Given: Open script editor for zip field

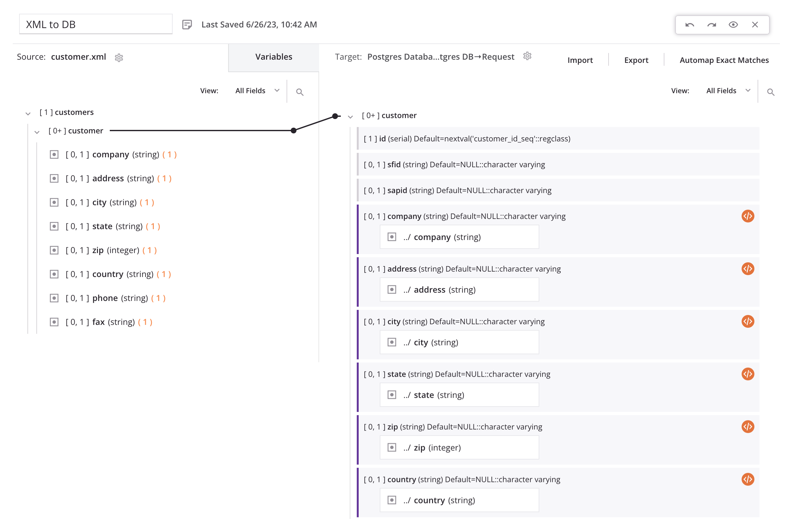Looking at the screenshot, I should click(747, 426).
